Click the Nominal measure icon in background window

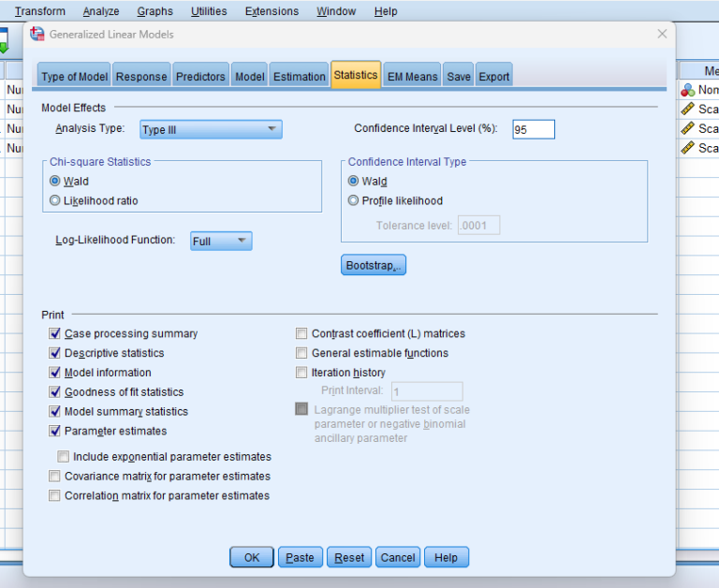click(688, 90)
